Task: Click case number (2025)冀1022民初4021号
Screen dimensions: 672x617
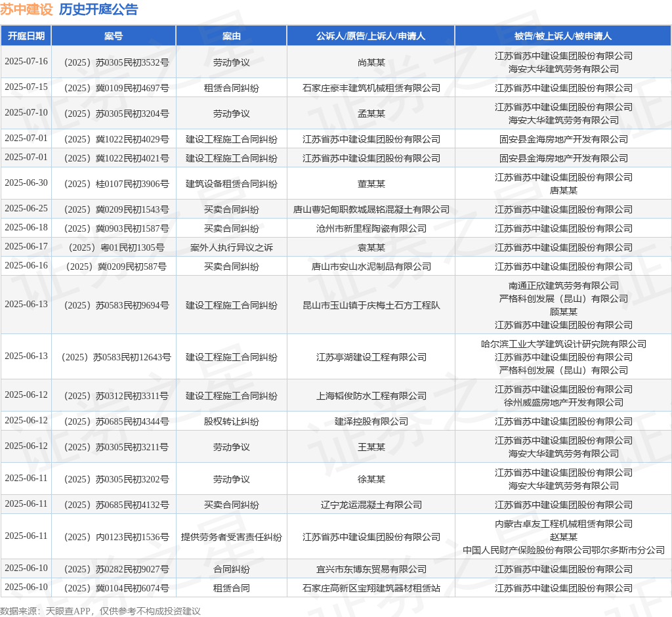Action: (x=116, y=158)
